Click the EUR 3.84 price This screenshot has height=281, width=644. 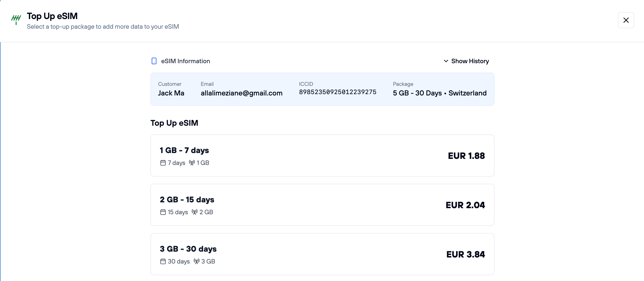click(x=466, y=255)
